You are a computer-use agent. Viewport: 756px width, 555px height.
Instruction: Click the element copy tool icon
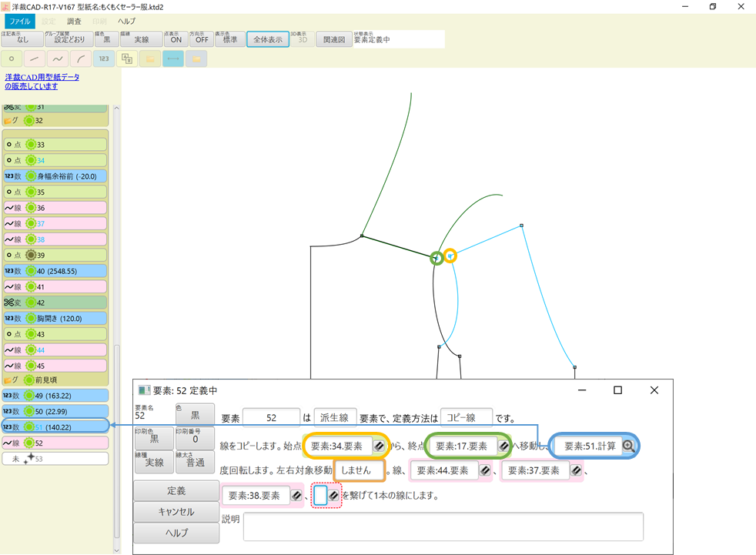coord(127,58)
